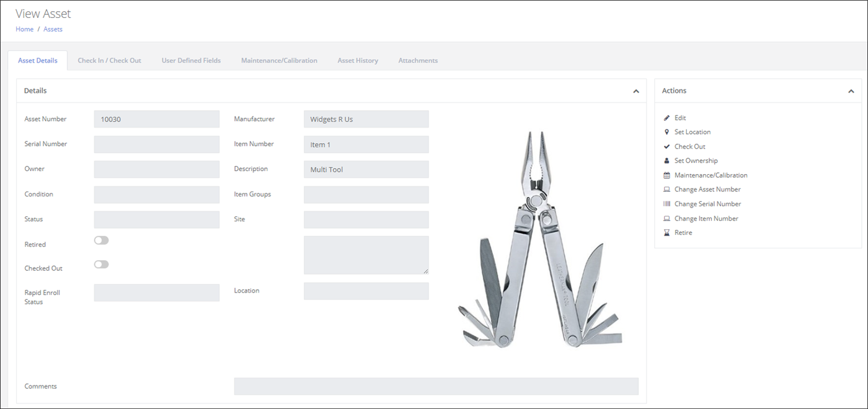Click the hourglass icon beside Retire
Image resolution: width=868 pixels, height=409 pixels.
666,233
